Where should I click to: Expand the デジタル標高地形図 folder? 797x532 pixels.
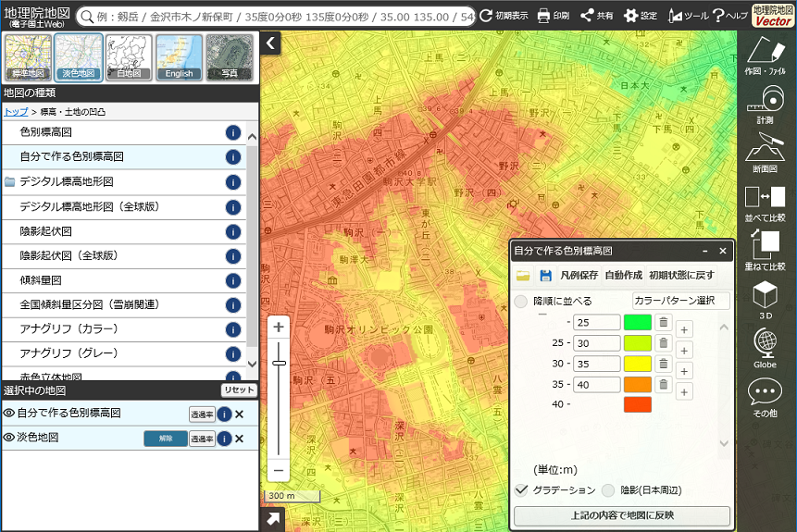click(67, 181)
